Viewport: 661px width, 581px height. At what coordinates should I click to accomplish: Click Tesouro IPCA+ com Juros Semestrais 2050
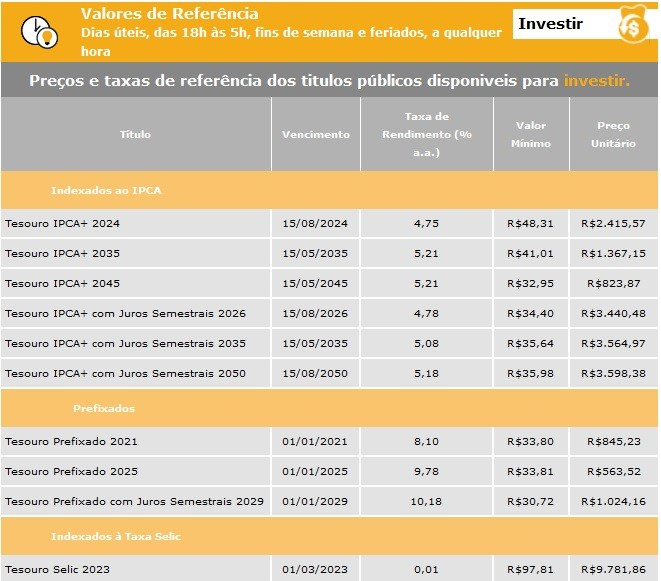point(125,373)
